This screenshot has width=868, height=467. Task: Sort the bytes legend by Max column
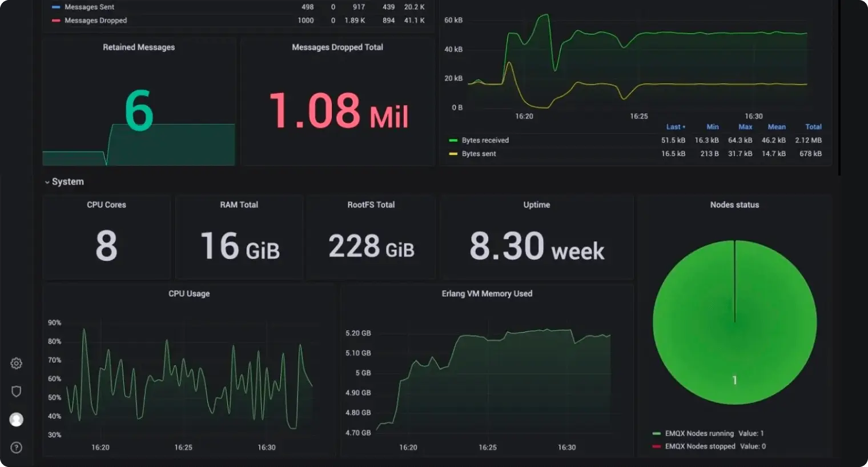pyautogui.click(x=745, y=127)
